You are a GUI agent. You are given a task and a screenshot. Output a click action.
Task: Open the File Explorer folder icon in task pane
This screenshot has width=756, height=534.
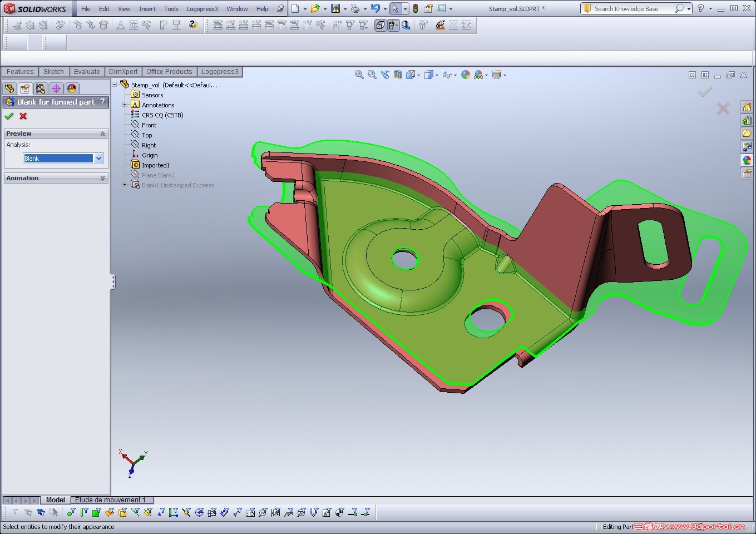(x=747, y=133)
